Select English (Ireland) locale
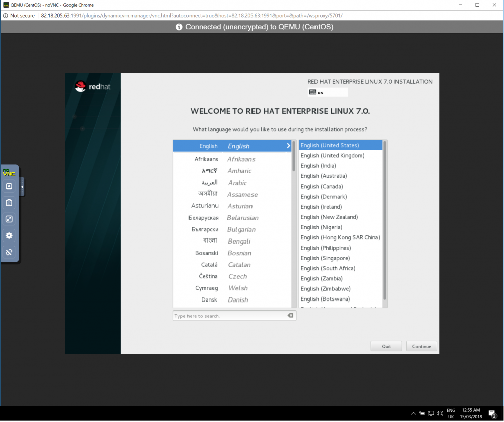504x422 pixels. pos(340,207)
